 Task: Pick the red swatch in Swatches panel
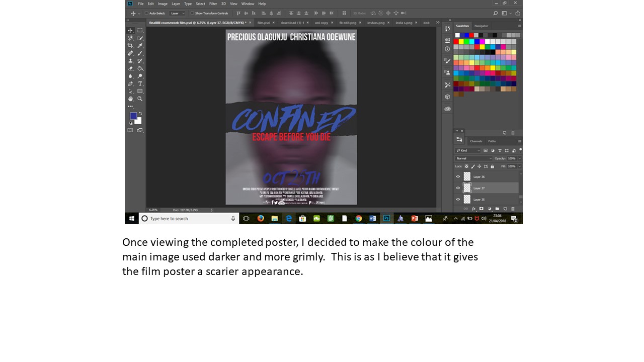[x=456, y=42]
